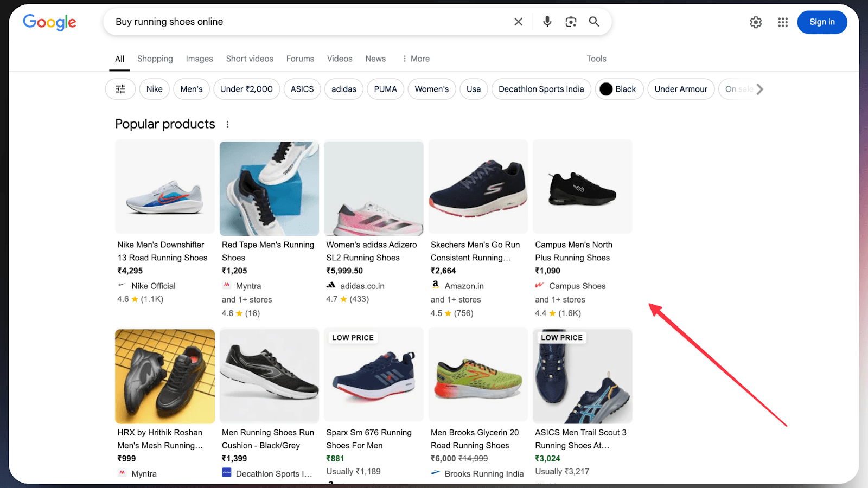Submit search using the magnifying glass icon
Viewport: 868px width, 488px height.
[x=594, y=22]
